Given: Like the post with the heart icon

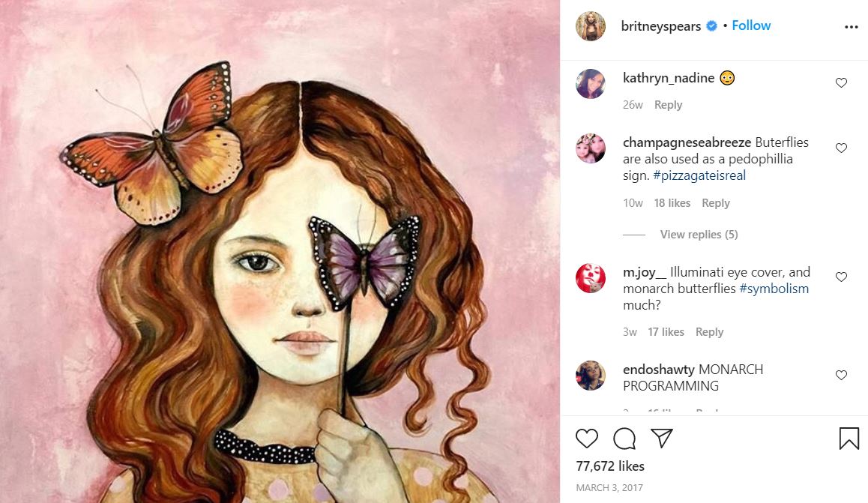Looking at the screenshot, I should point(587,439).
